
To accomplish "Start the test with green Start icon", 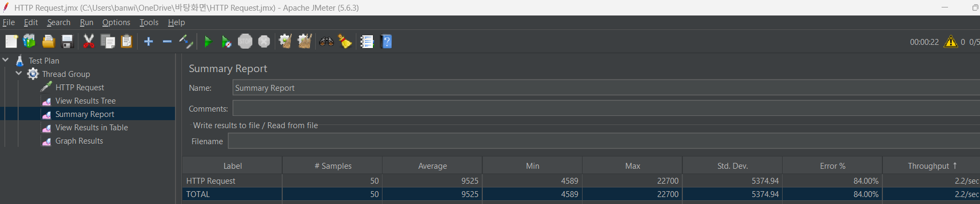I will point(208,42).
